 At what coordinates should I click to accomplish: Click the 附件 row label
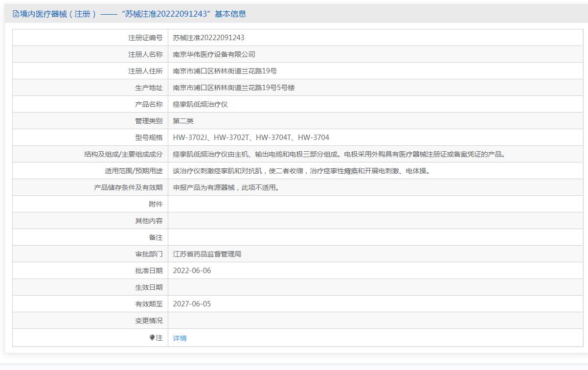(156, 204)
